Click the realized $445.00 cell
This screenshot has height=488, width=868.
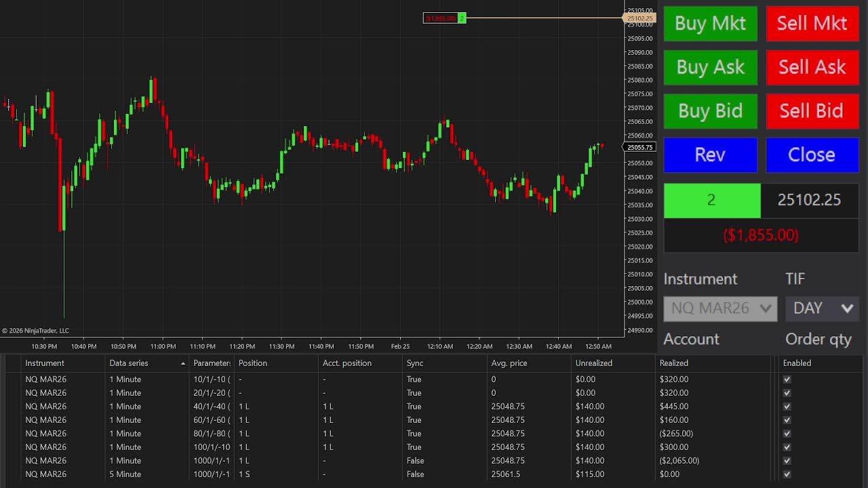(713, 407)
